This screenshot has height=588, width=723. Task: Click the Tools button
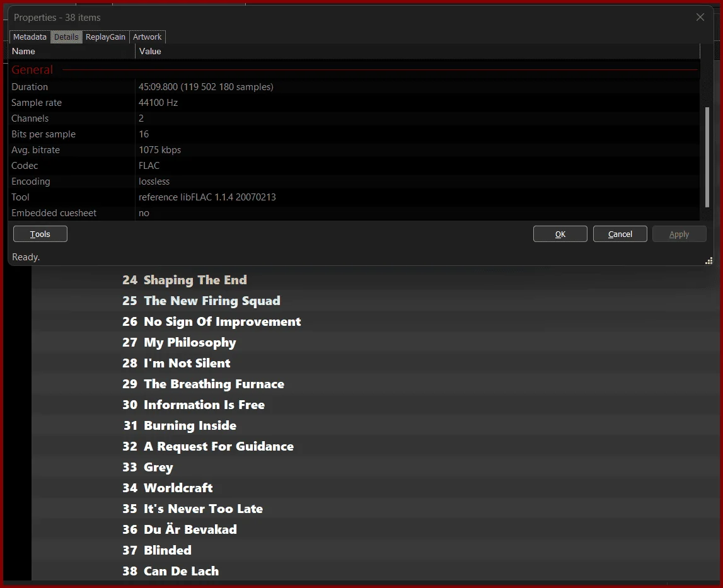tap(40, 234)
